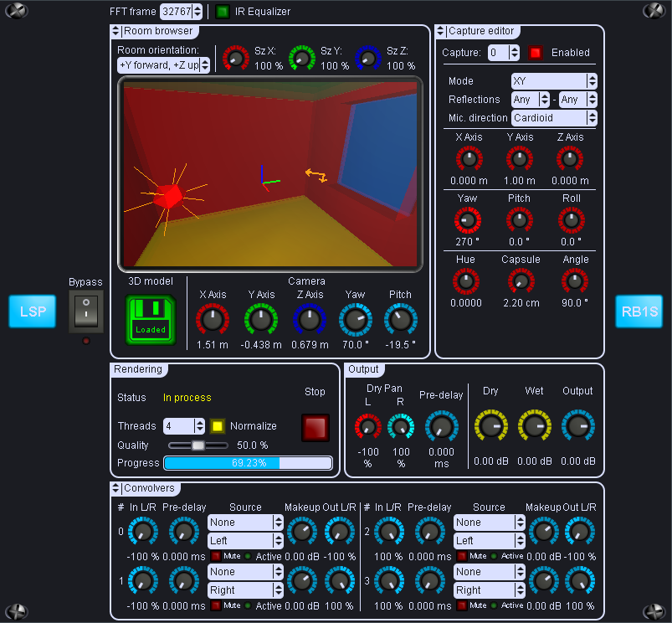Click the convolver 3 Out L/R knob

pos(579,581)
